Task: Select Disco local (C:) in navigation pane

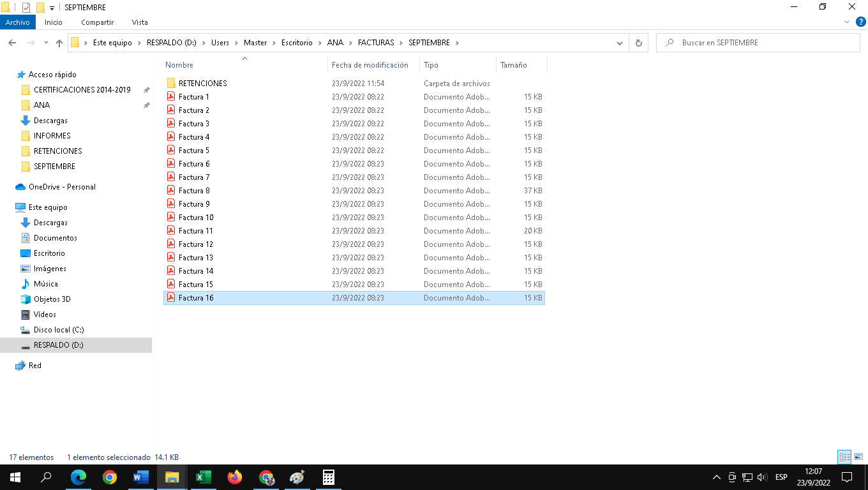Action: pyautogui.click(x=59, y=330)
